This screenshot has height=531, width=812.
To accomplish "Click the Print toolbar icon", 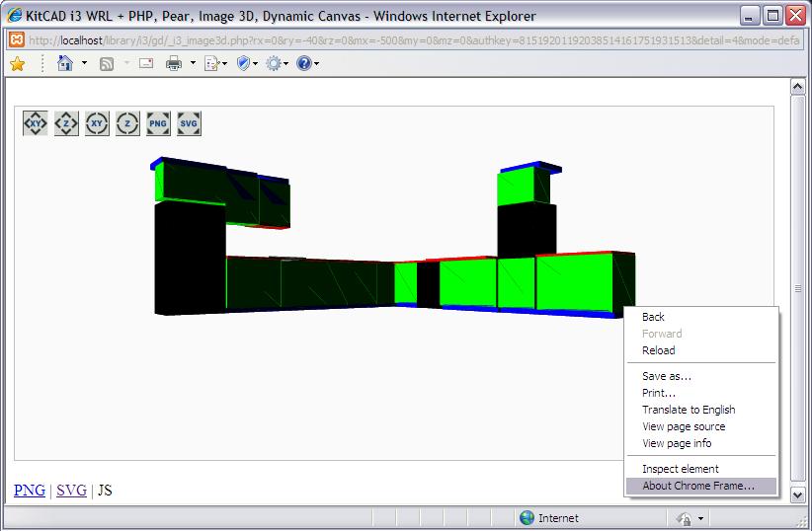I will point(174,63).
